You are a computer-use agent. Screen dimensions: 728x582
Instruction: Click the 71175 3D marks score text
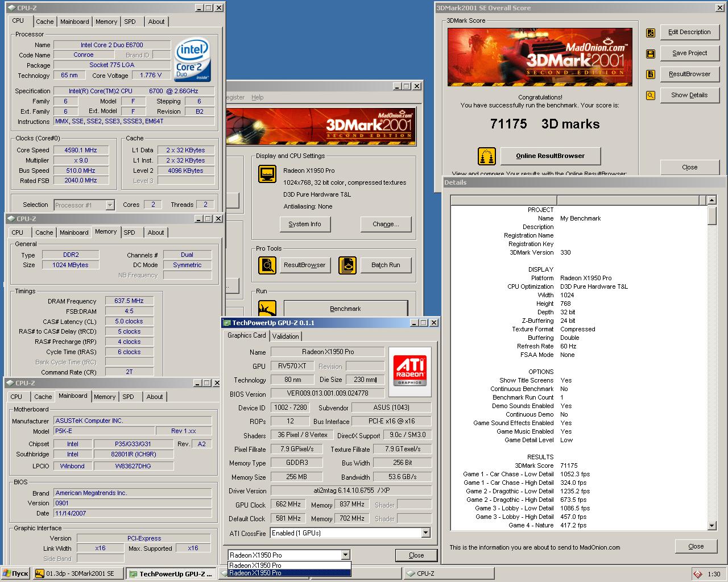coord(544,124)
